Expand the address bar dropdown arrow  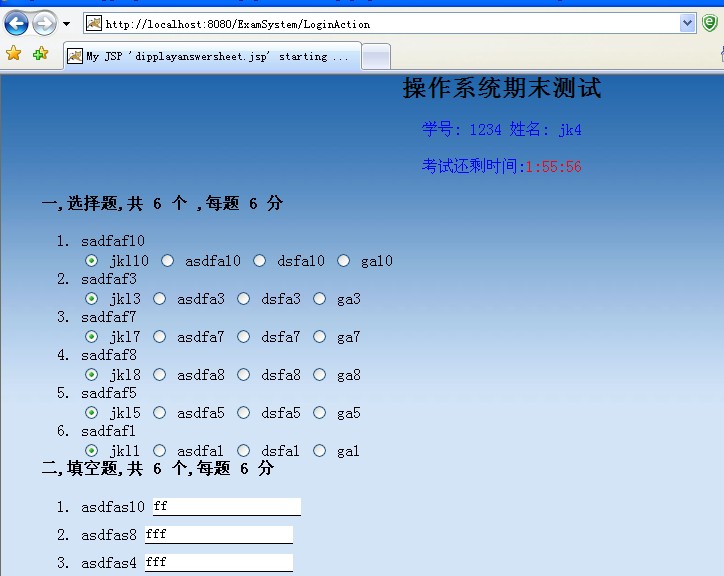click(687, 23)
